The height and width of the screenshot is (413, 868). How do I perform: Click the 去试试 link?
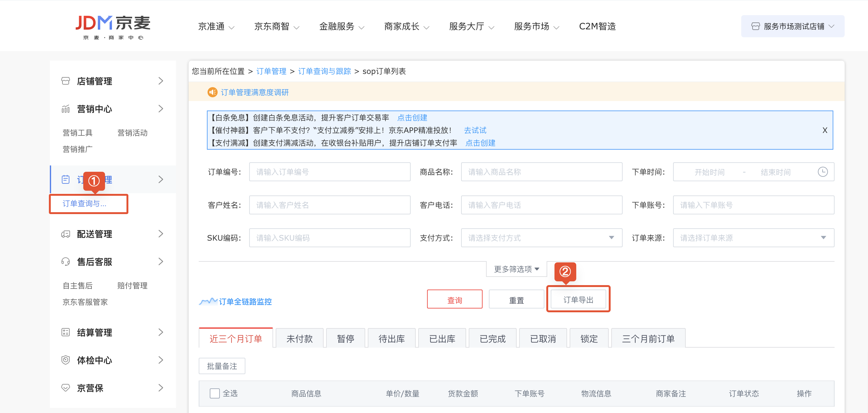[x=475, y=130]
